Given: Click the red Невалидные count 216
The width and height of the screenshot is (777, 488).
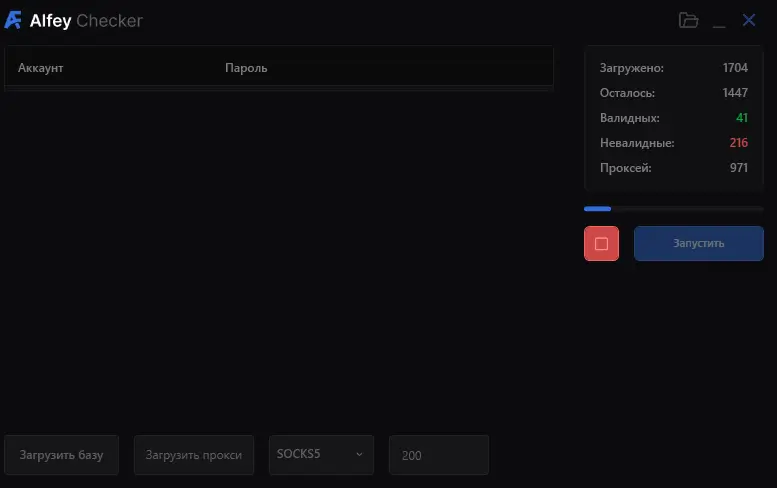Looking at the screenshot, I should point(738,143).
